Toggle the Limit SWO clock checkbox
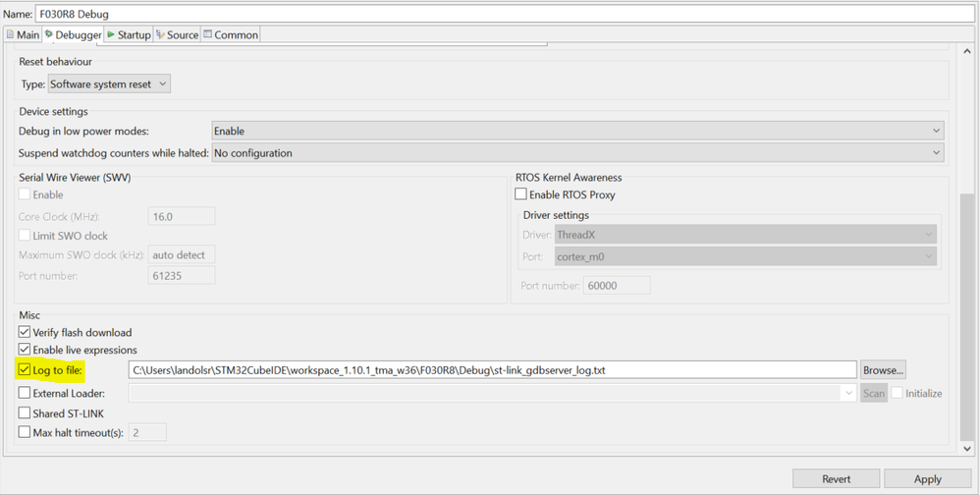This screenshot has height=495, width=980. [25, 236]
